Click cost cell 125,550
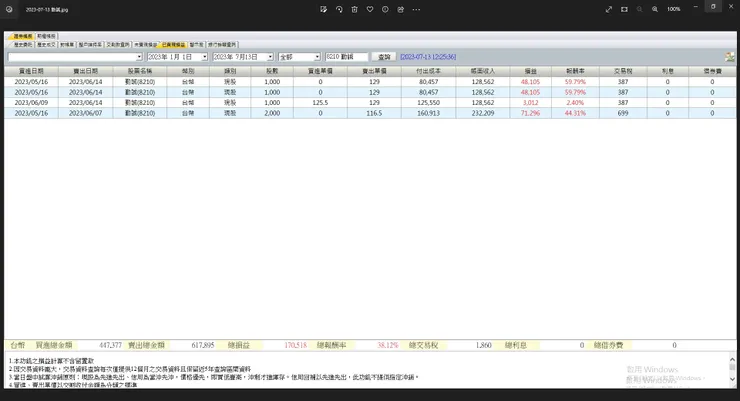Viewport: 740px width, 401px height. (x=429, y=102)
